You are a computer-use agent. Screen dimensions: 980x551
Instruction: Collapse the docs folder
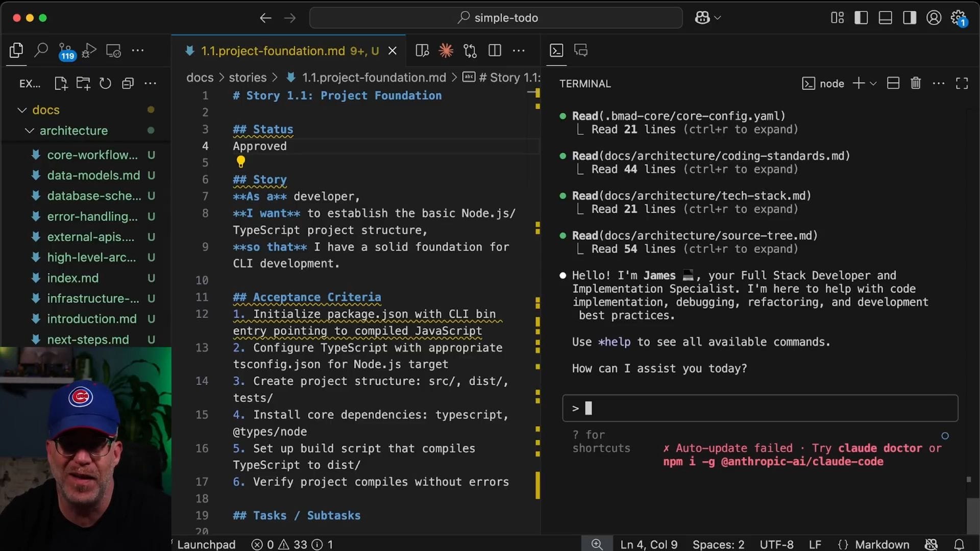pyautogui.click(x=22, y=110)
